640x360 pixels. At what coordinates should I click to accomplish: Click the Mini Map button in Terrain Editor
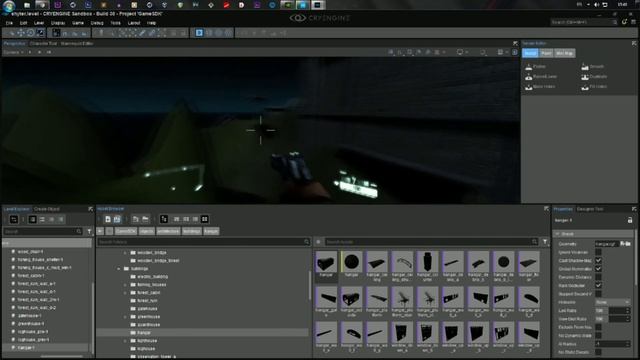(564, 53)
